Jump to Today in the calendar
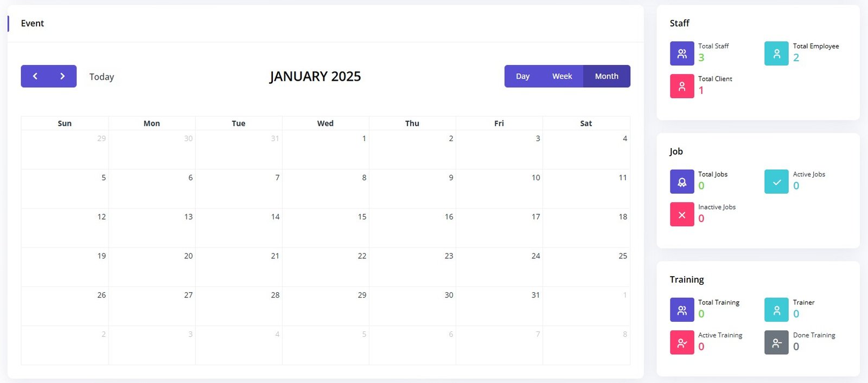 pyautogui.click(x=101, y=77)
